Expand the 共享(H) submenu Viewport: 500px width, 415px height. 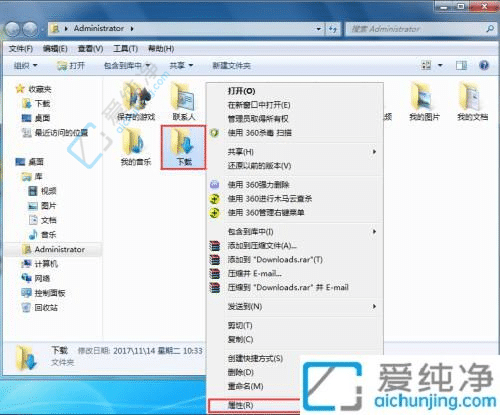point(295,152)
